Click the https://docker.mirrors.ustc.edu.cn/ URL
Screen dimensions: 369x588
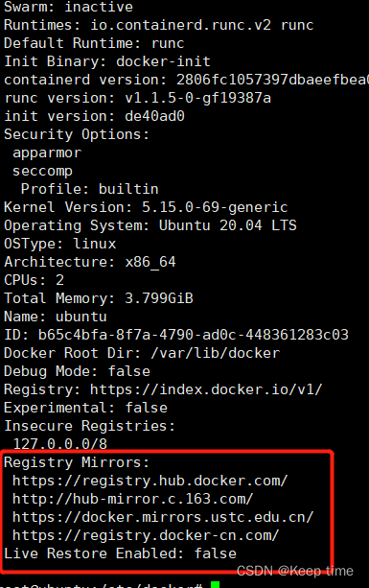point(163,517)
